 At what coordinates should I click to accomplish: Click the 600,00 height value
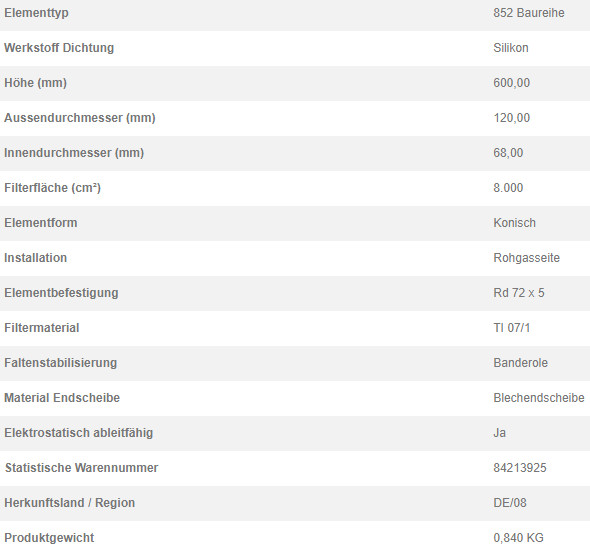pyautogui.click(x=511, y=83)
